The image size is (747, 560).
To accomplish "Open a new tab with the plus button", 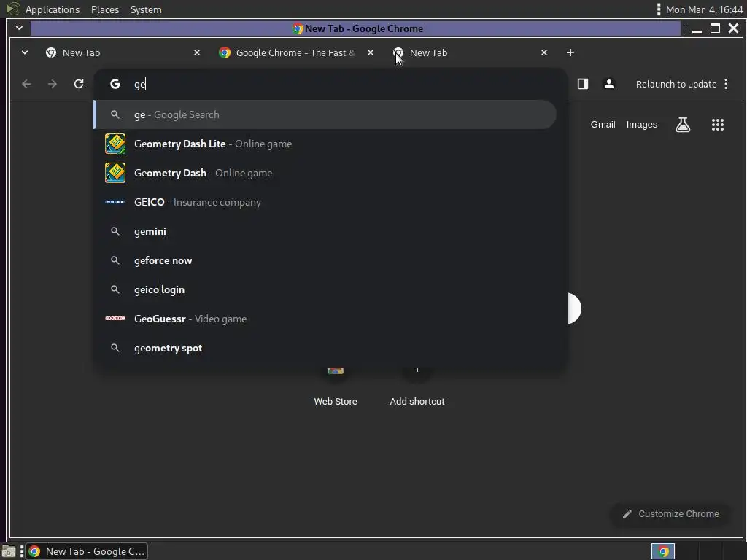I will 570,52.
